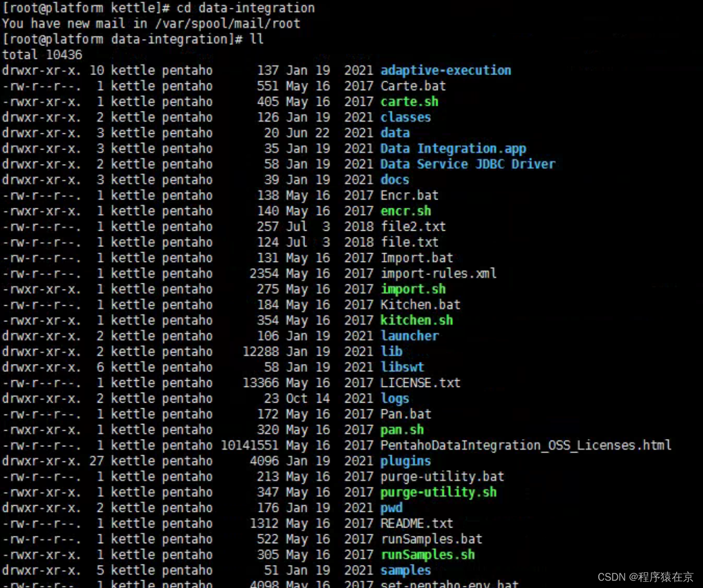
Task: Click the classes directory name
Action: pos(406,118)
